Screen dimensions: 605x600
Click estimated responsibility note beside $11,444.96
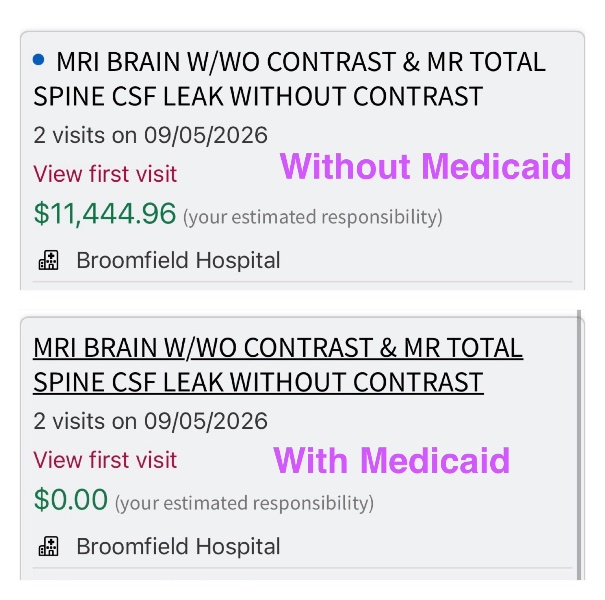click(x=313, y=217)
